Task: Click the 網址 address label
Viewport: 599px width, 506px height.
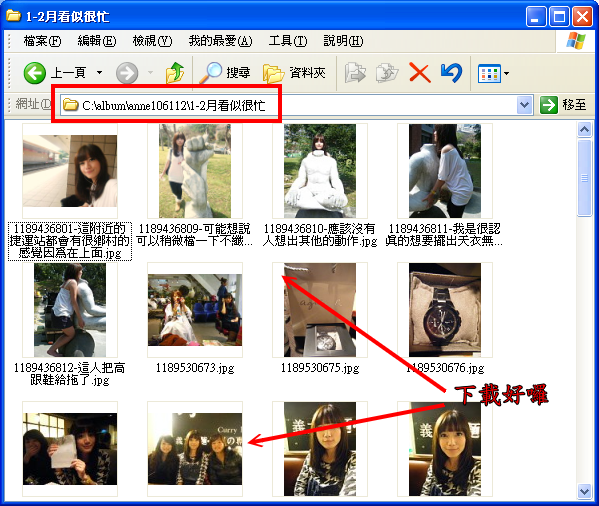Action: pos(33,104)
